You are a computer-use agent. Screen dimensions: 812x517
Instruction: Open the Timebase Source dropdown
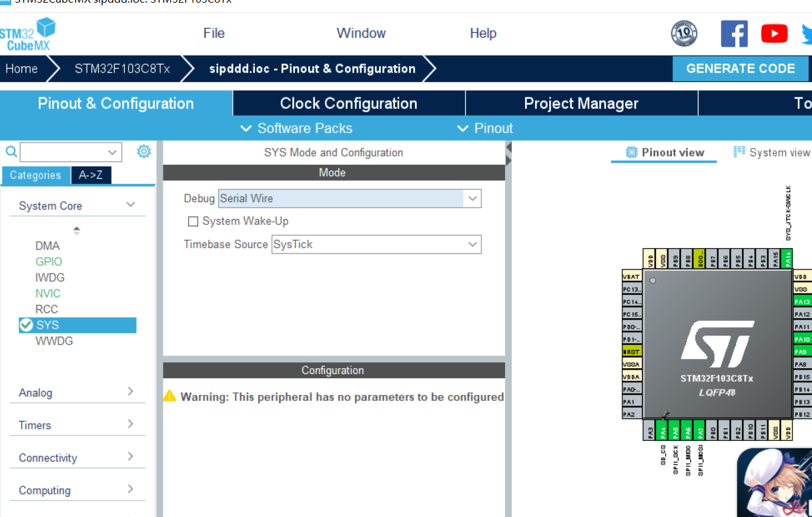pos(472,244)
